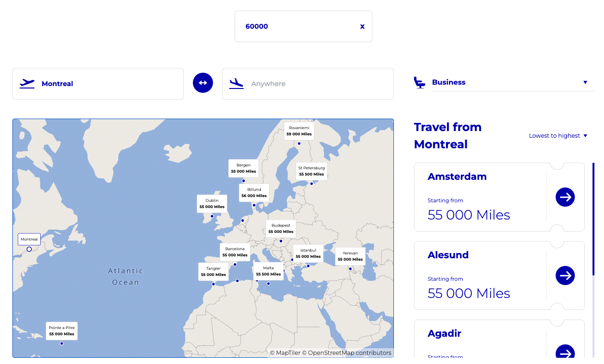Click the swap origin and destination button
The height and width of the screenshot is (364, 604).
203,83
